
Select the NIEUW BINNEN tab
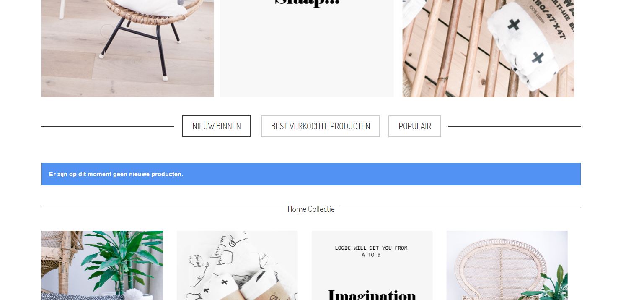coord(217,126)
